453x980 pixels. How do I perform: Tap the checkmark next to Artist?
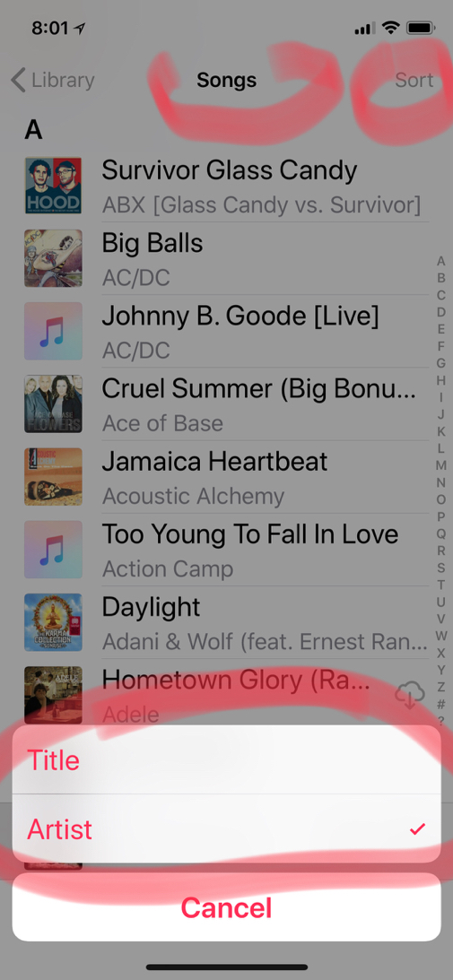tap(417, 829)
